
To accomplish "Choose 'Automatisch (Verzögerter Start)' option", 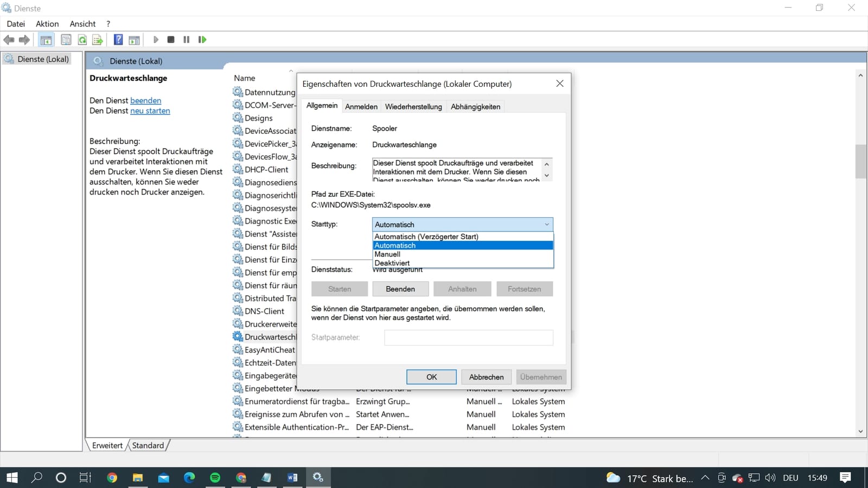I will click(463, 236).
